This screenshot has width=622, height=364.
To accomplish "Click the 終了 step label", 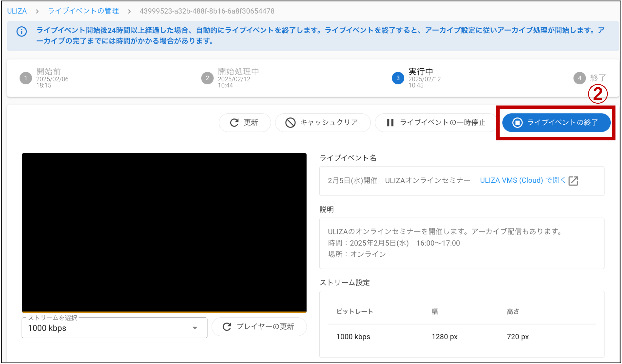I will point(598,78).
